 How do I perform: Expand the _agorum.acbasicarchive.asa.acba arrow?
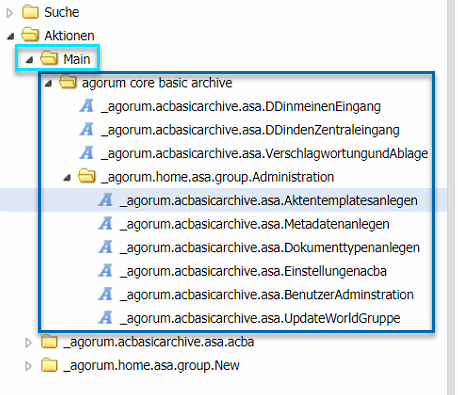pos(29,343)
